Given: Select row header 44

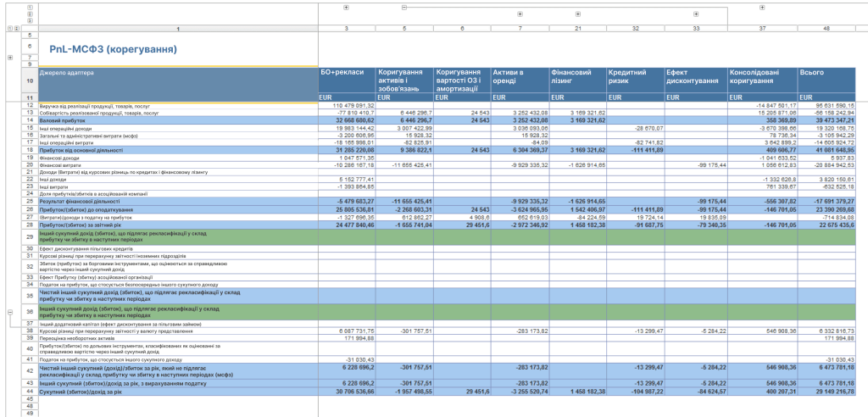Looking at the screenshot, I should [x=30, y=392].
